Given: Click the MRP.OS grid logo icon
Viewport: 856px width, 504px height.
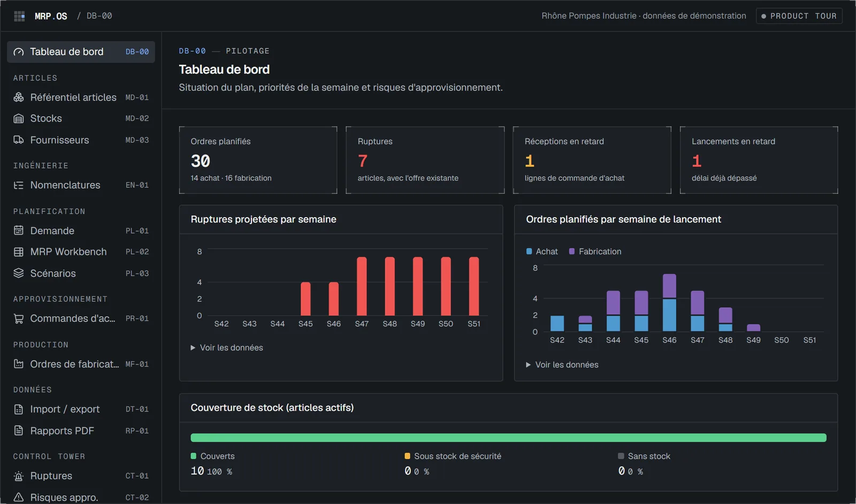Looking at the screenshot, I should pyautogui.click(x=19, y=16).
